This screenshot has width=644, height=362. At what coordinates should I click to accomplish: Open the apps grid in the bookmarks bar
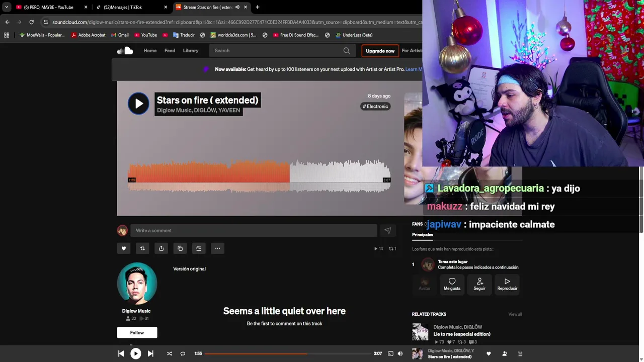pyautogui.click(x=7, y=35)
